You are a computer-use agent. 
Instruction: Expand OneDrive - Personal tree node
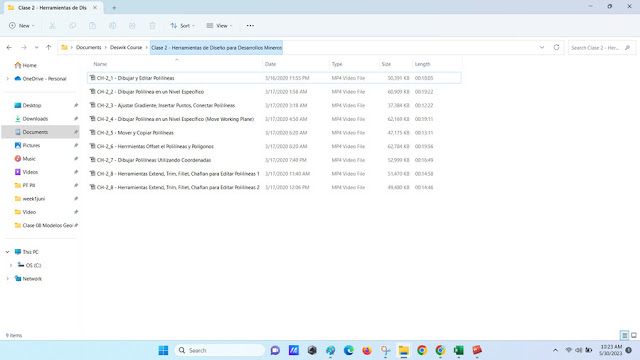tap(7, 79)
